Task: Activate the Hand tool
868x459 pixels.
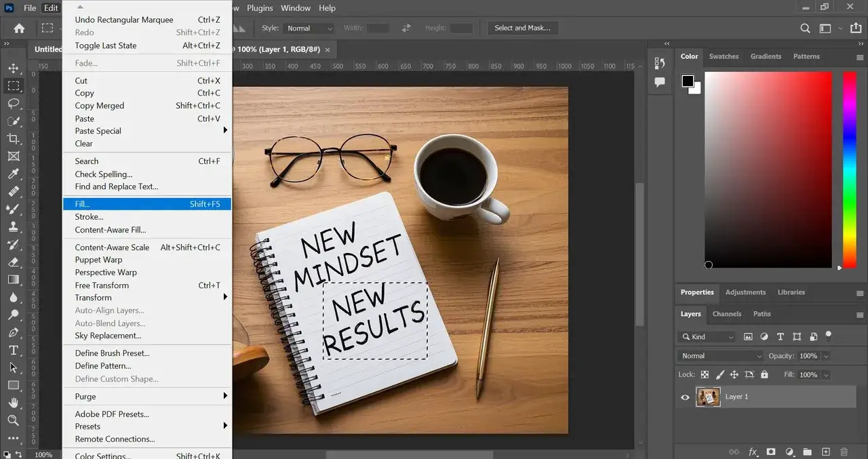Action: (14, 403)
